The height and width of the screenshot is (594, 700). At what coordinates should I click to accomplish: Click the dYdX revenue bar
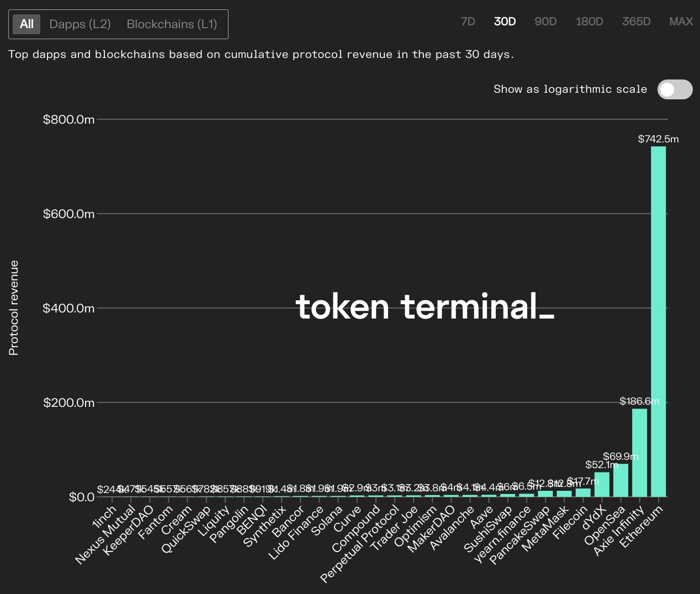point(602,485)
